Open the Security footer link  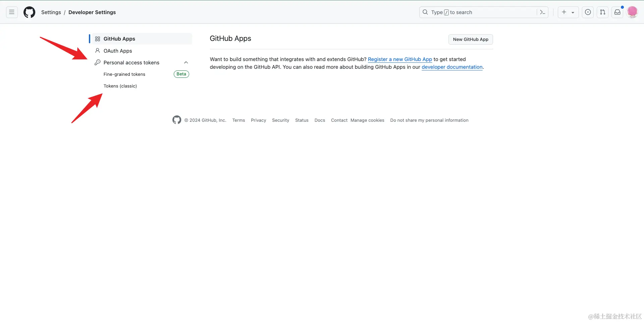click(280, 120)
